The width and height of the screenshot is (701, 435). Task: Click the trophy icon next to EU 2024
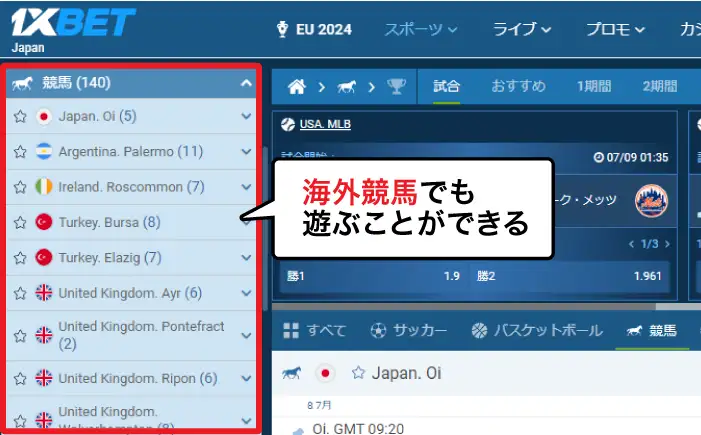tap(283, 30)
